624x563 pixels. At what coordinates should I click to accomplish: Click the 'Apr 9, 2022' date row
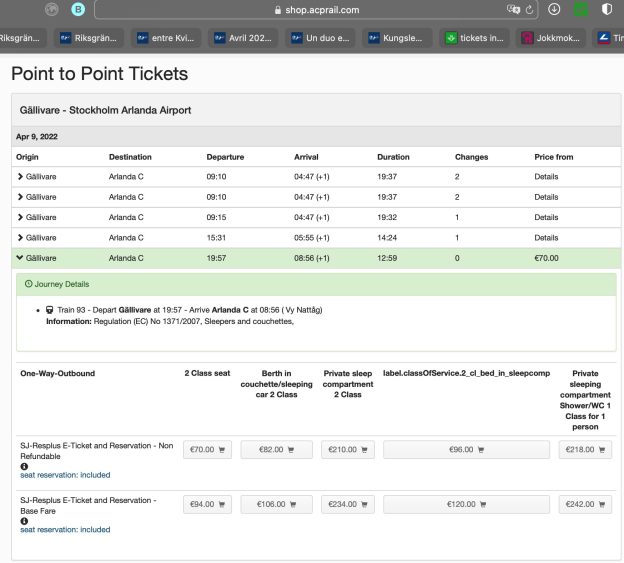click(316, 136)
